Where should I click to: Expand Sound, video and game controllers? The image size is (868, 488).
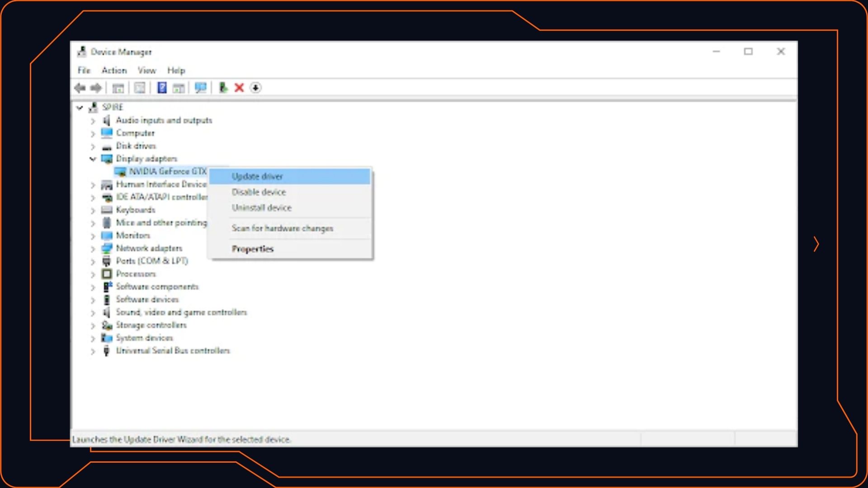pos(93,313)
